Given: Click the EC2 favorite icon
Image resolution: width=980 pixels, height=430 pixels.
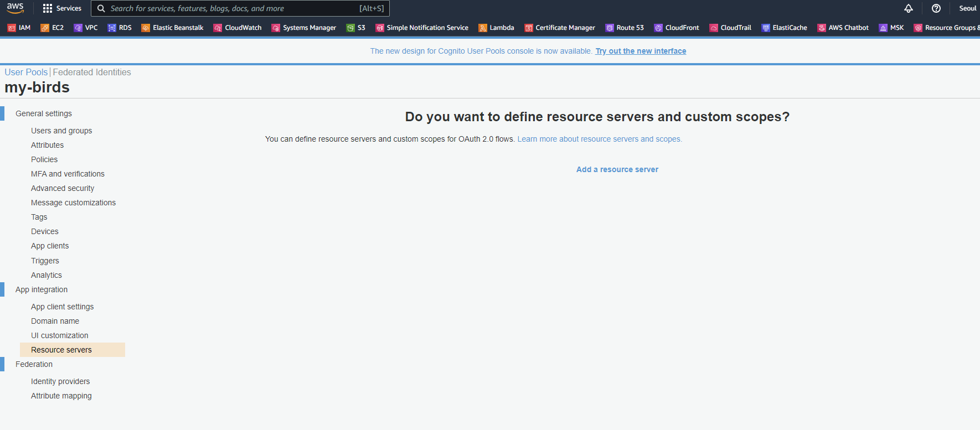Looking at the screenshot, I should point(45,28).
